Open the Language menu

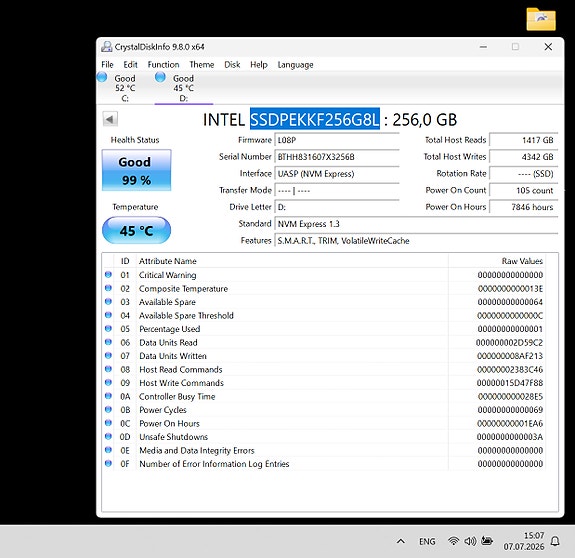[x=295, y=65]
